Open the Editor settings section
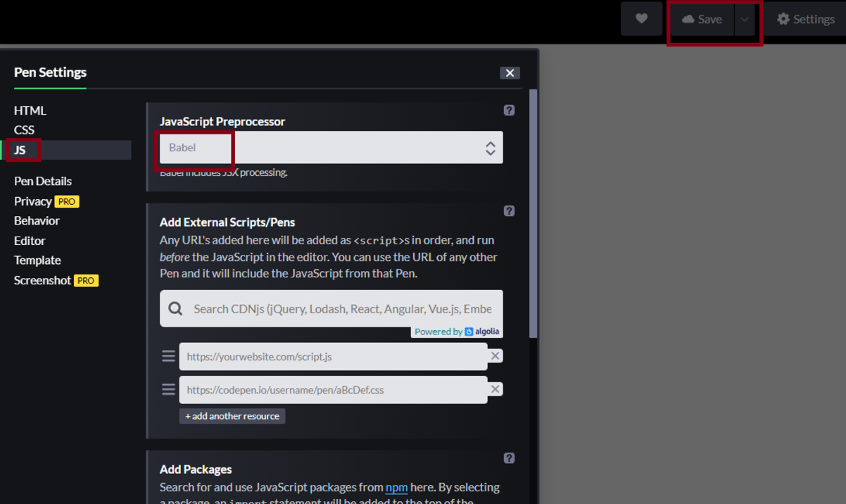This screenshot has width=846, height=504. click(x=30, y=240)
